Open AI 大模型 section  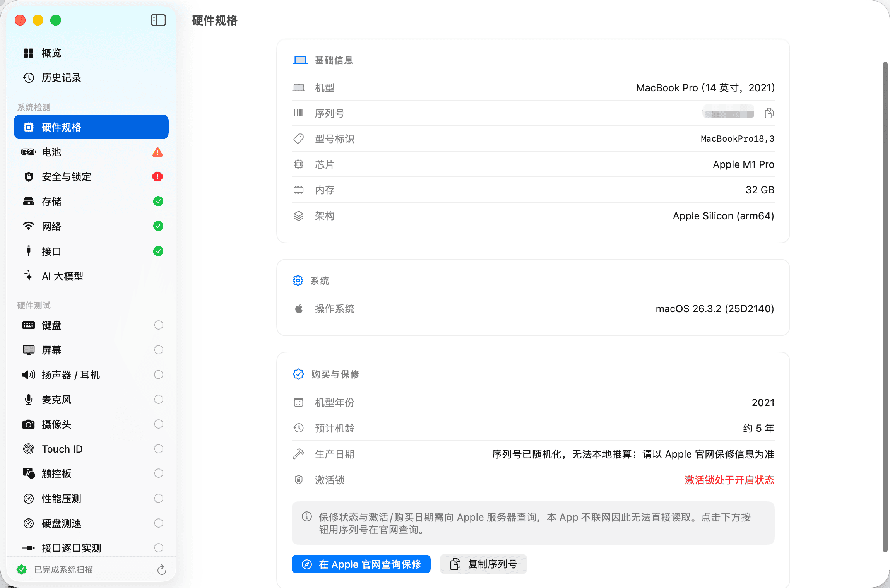coord(91,276)
